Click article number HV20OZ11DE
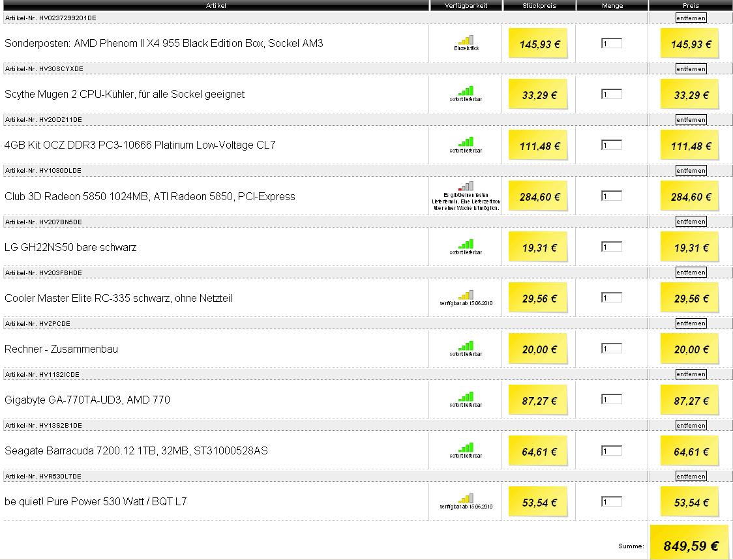 (61, 120)
